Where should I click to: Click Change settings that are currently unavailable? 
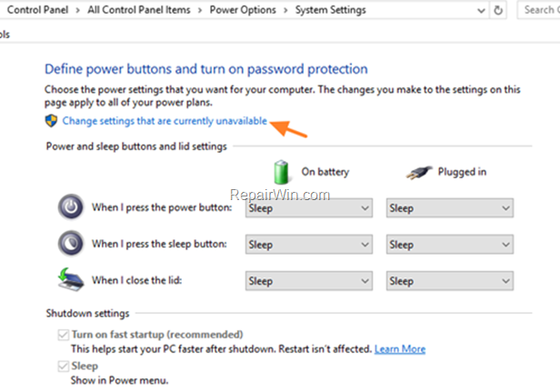(165, 121)
